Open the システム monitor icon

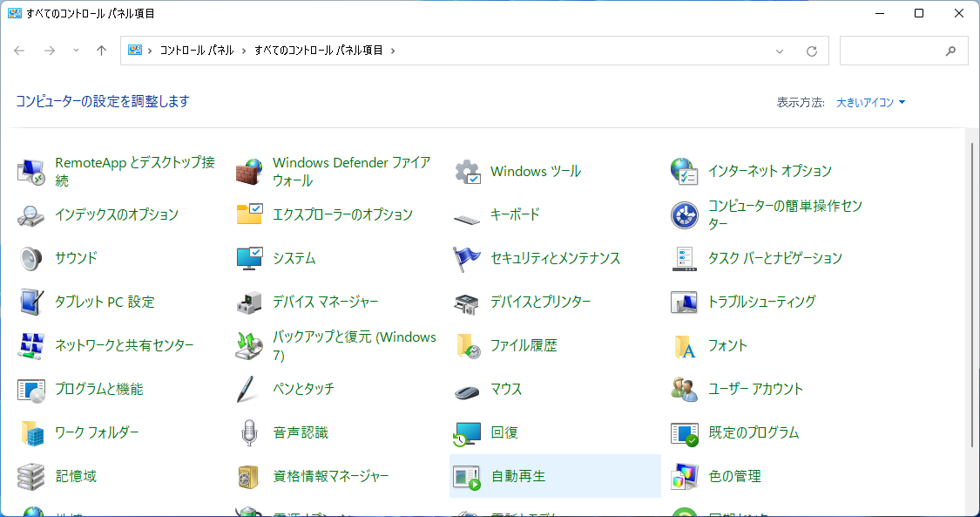[x=249, y=258]
